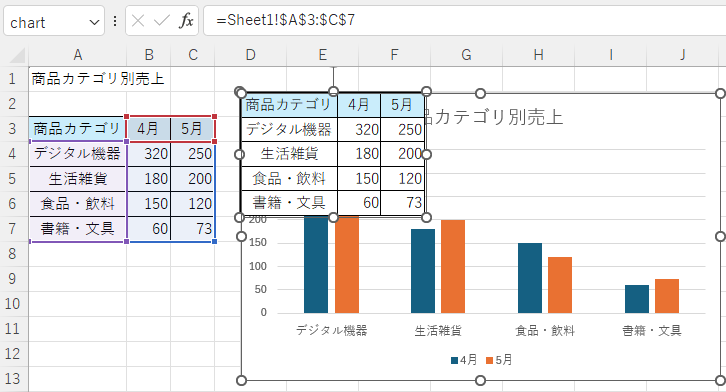Select row 10 header
This screenshot has width=726, height=392.
pyautogui.click(x=13, y=304)
